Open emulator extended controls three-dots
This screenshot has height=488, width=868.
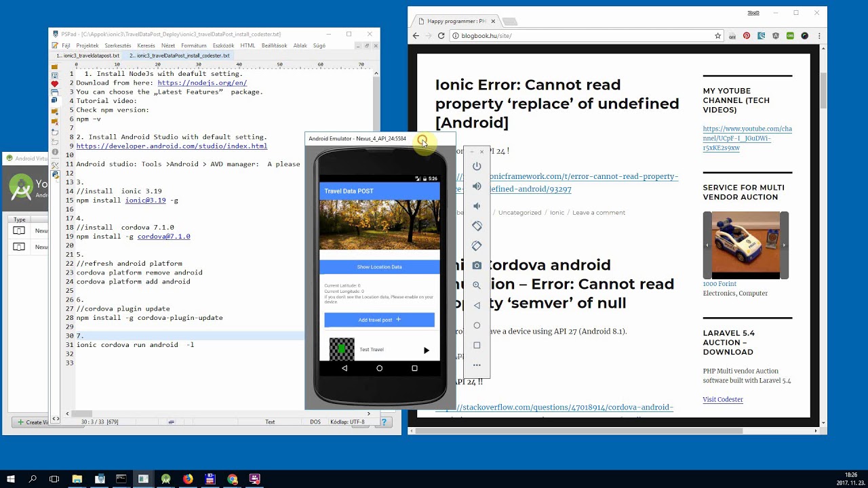click(477, 365)
